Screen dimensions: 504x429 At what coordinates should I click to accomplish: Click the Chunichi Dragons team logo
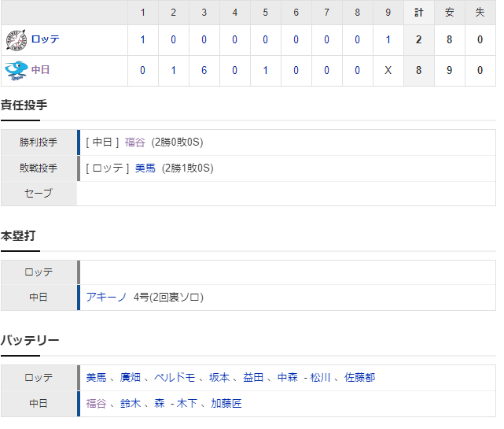[16, 71]
